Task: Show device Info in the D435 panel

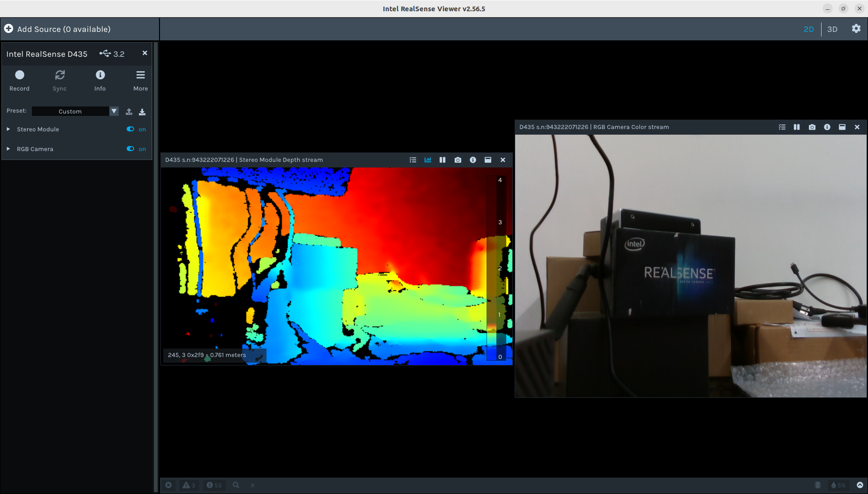Action: coord(100,80)
